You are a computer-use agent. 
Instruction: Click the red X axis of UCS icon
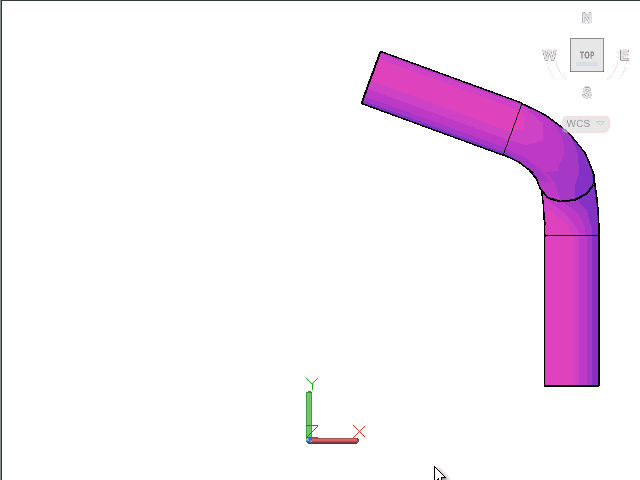coord(335,441)
